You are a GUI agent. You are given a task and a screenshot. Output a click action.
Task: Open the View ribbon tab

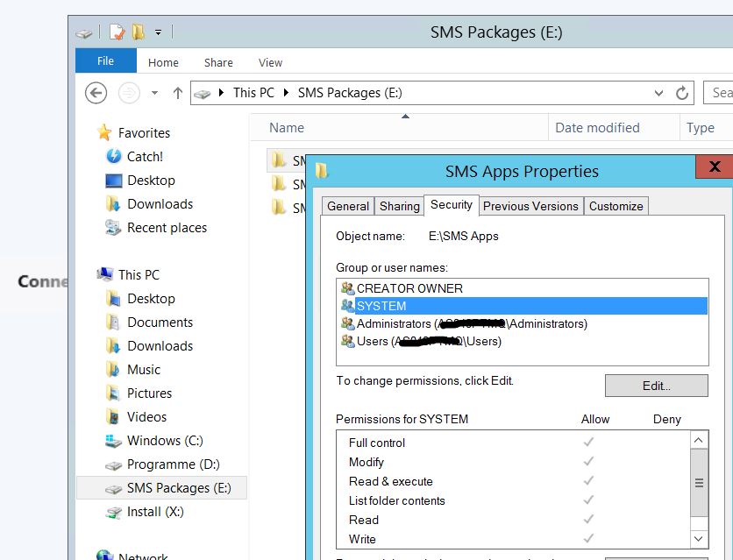(270, 62)
